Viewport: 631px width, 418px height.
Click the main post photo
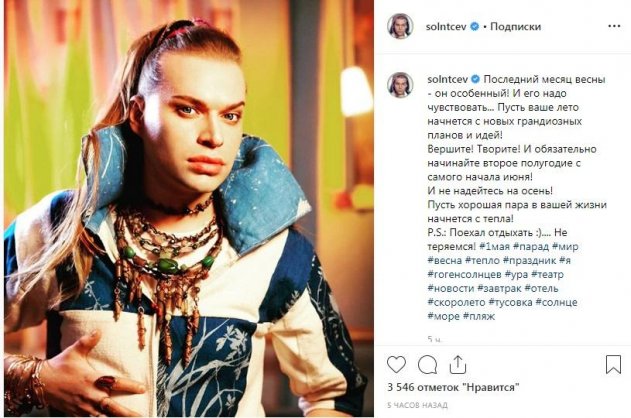pyautogui.click(x=189, y=208)
